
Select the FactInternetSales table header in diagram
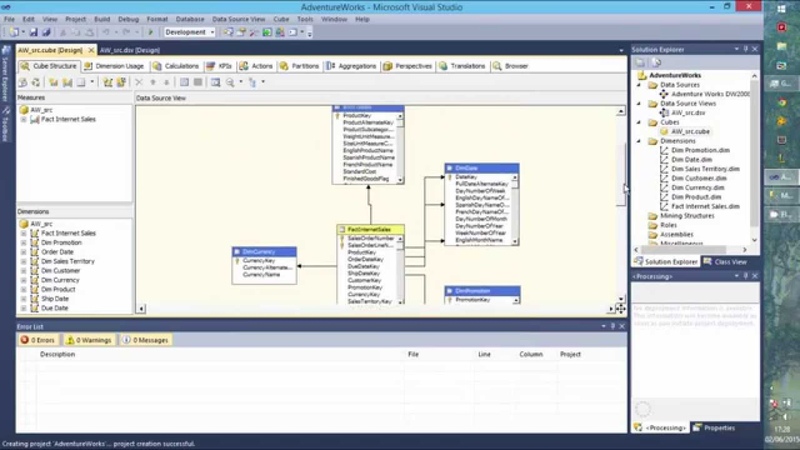[370, 230]
